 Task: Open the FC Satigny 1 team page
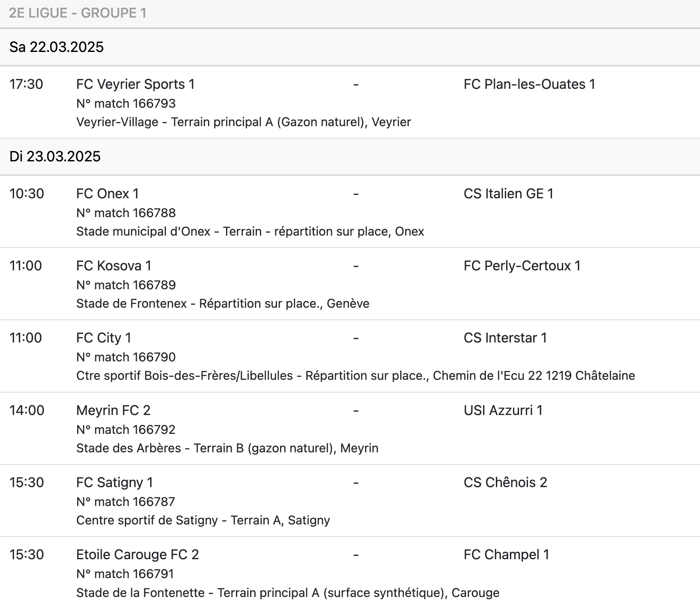coord(115,482)
